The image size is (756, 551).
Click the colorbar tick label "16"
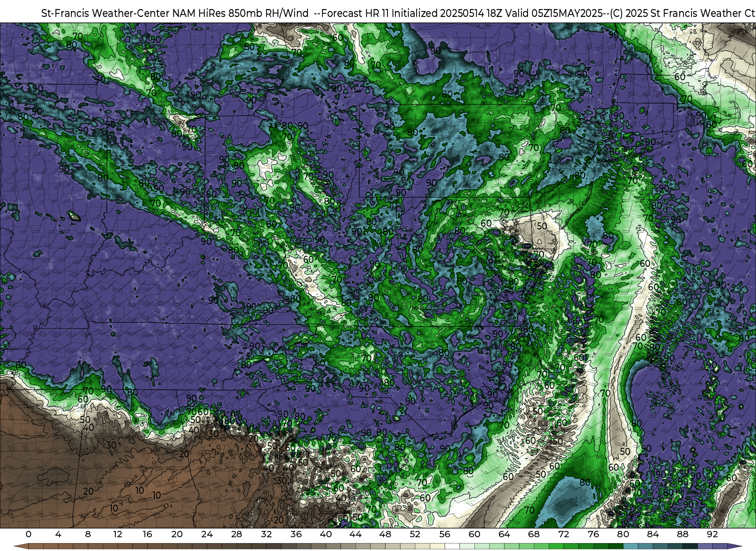[x=147, y=534]
